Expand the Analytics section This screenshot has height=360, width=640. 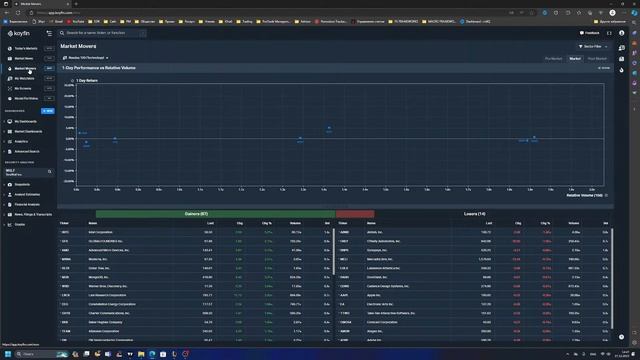tap(21, 142)
